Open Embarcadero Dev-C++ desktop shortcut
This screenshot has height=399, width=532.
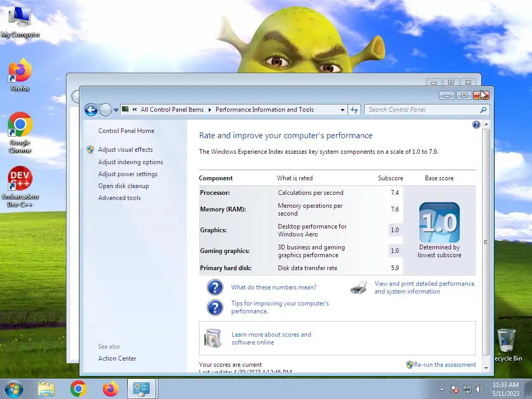click(x=20, y=187)
